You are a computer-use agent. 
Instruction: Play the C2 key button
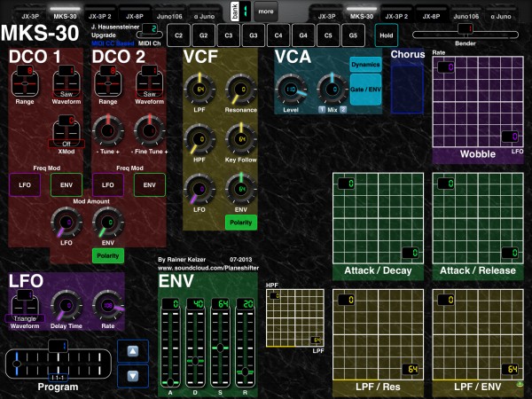point(178,35)
